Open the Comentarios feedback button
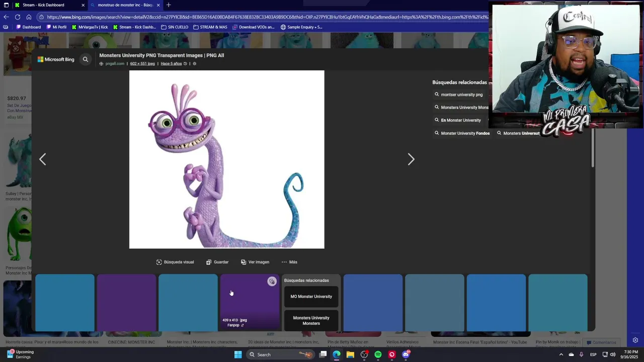The height and width of the screenshot is (362, 644). [x=601, y=342]
